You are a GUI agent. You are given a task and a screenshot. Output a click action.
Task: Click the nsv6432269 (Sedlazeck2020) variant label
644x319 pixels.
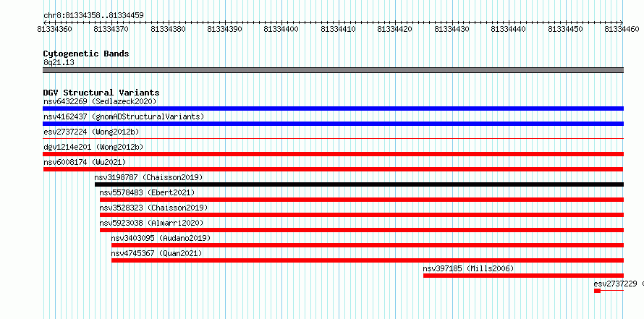pos(100,101)
